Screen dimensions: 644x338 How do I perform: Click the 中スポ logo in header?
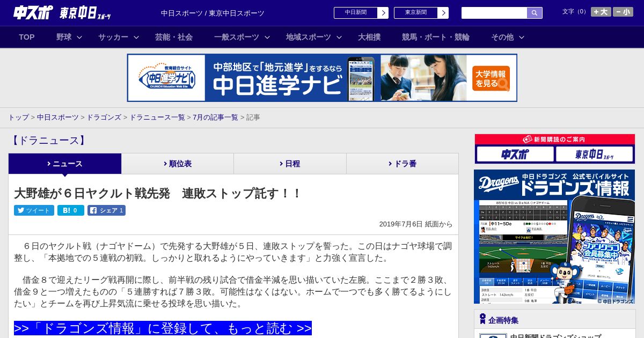pyautogui.click(x=33, y=13)
